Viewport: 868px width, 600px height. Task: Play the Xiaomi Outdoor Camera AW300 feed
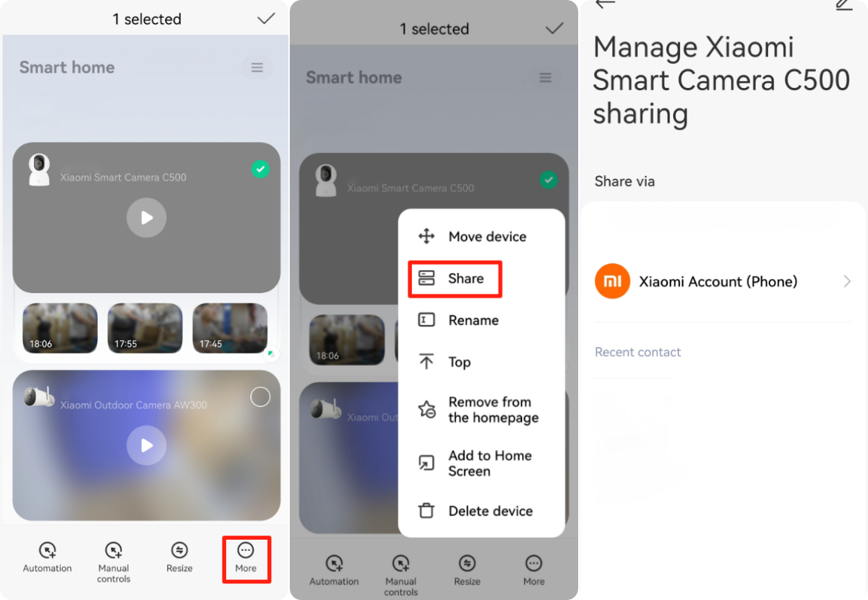click(146, 445)
